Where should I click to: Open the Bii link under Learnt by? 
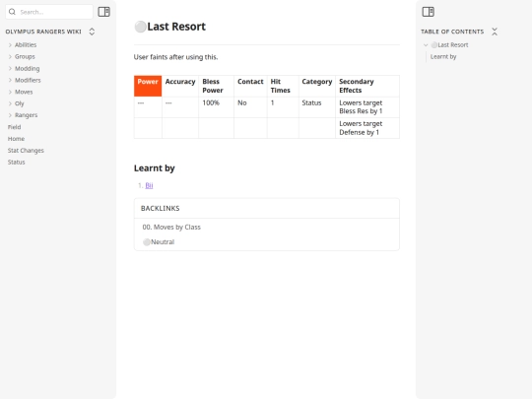pyautogui.click(x=149, y=185)
